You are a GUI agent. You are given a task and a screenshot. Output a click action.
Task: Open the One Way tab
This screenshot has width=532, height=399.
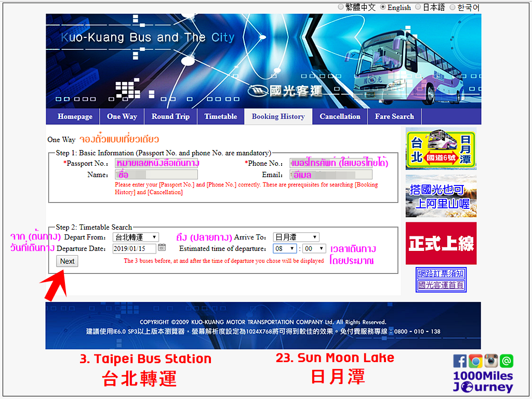[122, 116]
